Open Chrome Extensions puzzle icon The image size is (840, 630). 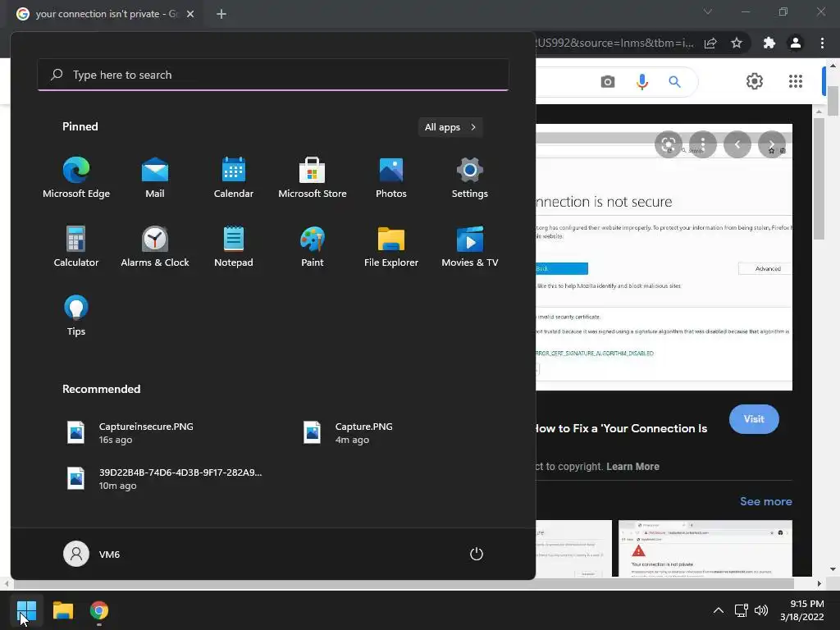pyautogui.click(x=769, y=43)
